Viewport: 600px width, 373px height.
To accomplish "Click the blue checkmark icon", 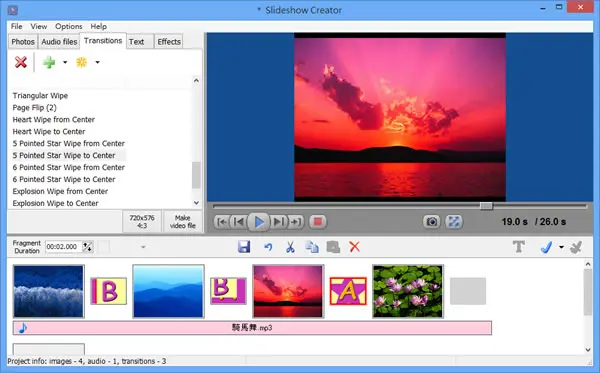I will pos(546,247).
